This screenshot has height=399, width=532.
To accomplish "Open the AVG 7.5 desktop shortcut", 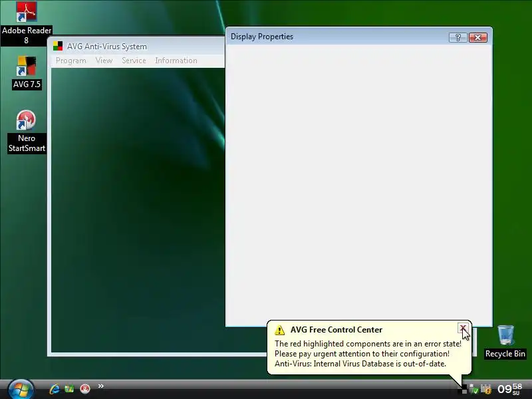I will [x=27, y=72].
